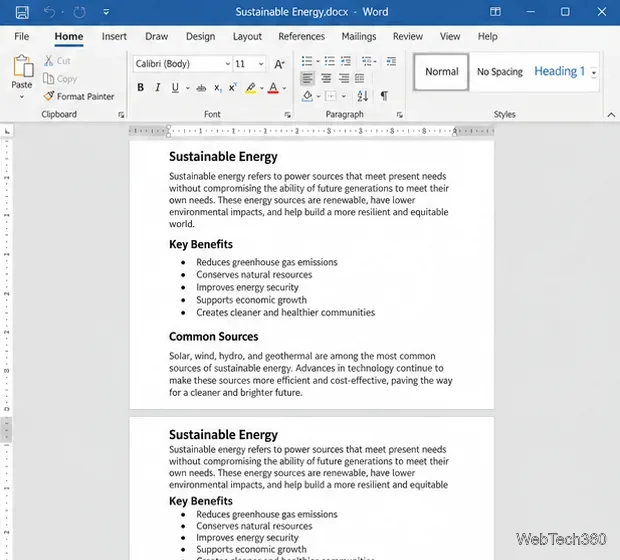Toggle Italic formatting
Viewport: 620px width, 560px height.
[x=158, y=87]
